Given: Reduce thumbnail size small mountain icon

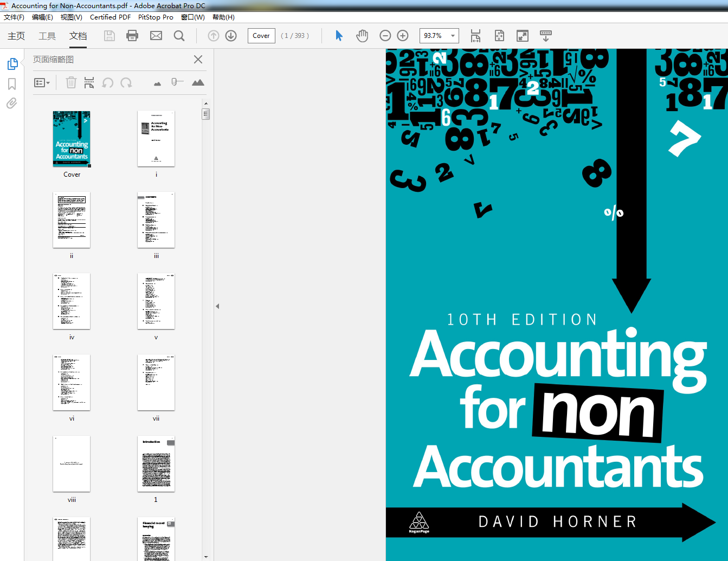Looking at the screenshot, I should pos(157,83).
